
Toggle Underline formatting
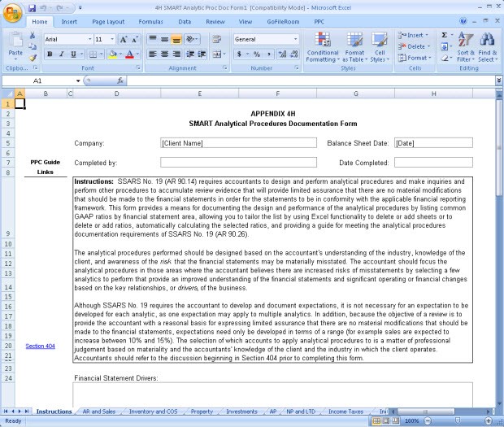[x=73, y=54]
